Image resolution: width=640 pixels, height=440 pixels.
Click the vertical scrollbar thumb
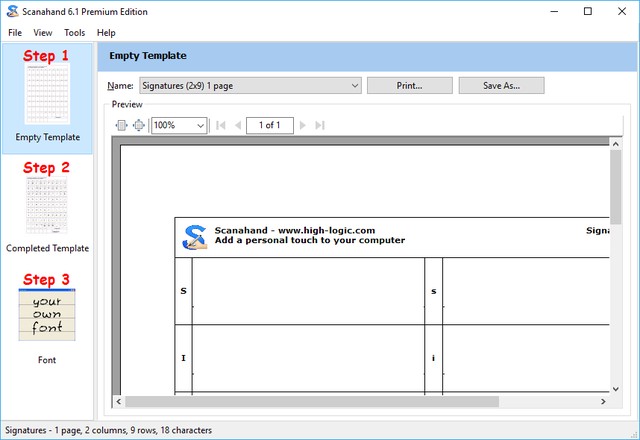(616, 187)
